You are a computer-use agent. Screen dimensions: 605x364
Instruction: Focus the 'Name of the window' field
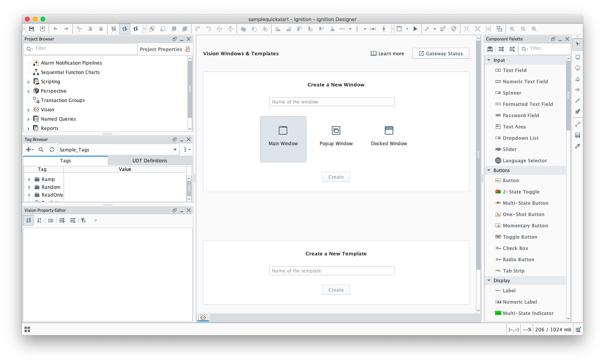(332, 102)
